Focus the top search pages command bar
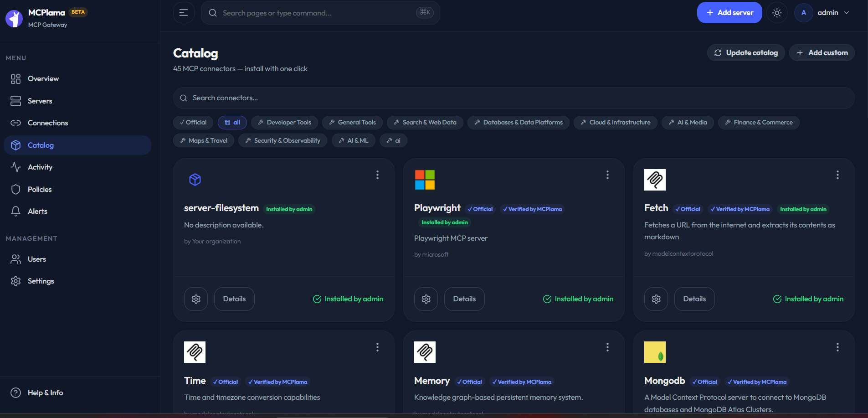Screen dimensions: 868x418 pyautogui.click(x=320, y=13)
